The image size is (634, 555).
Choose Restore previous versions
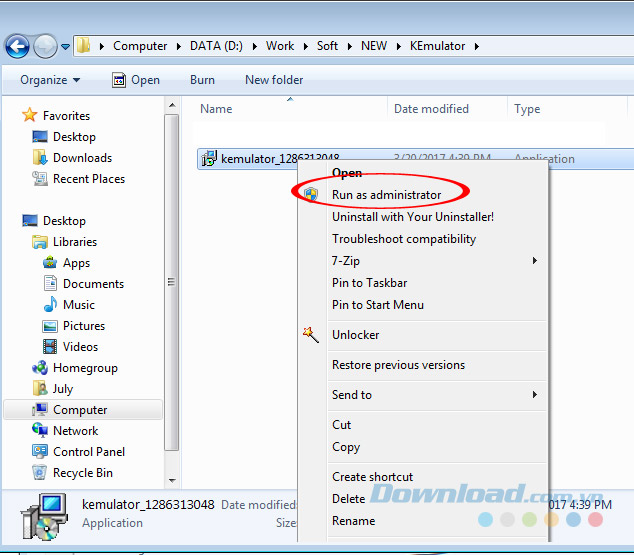click(x=398, y=365)
